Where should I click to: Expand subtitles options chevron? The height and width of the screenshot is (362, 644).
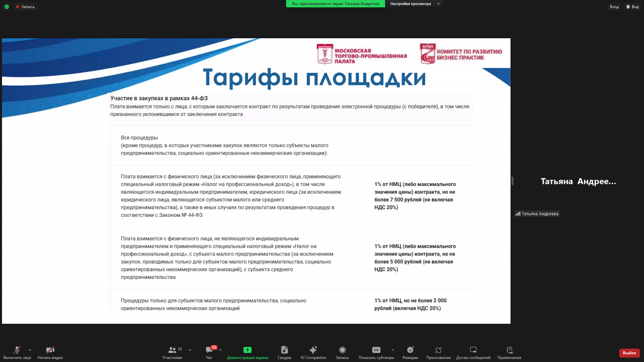[x=393, y=350]
